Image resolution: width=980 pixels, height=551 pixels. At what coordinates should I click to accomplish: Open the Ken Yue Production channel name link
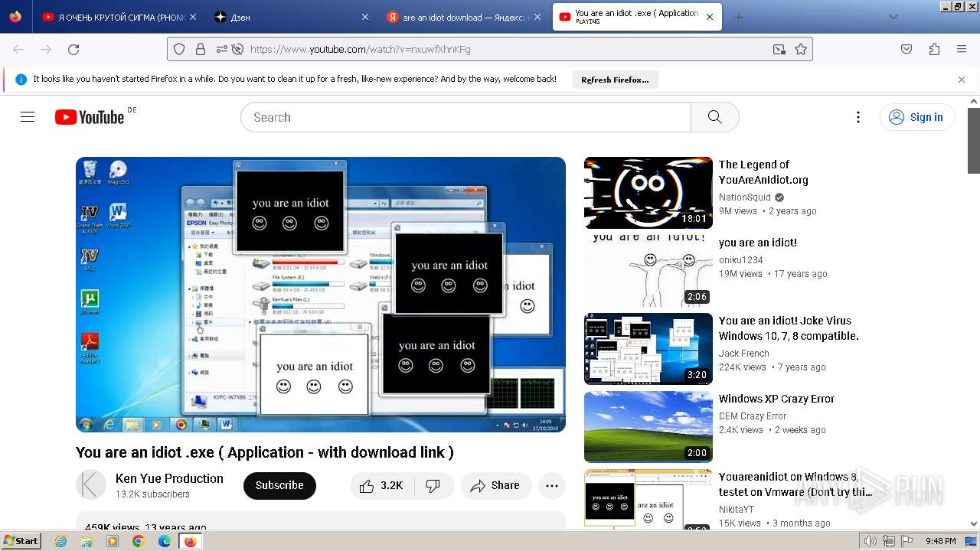pyautogui.click(x=169, y=478)
